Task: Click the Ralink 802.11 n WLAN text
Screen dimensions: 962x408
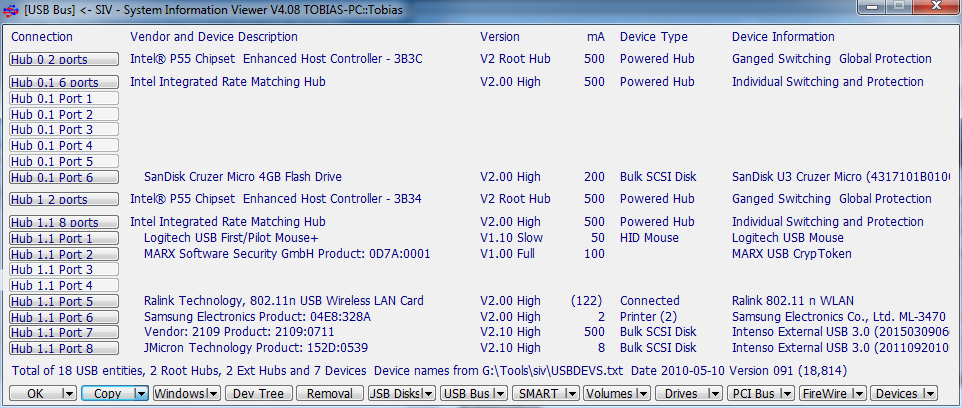Action: 793,301
